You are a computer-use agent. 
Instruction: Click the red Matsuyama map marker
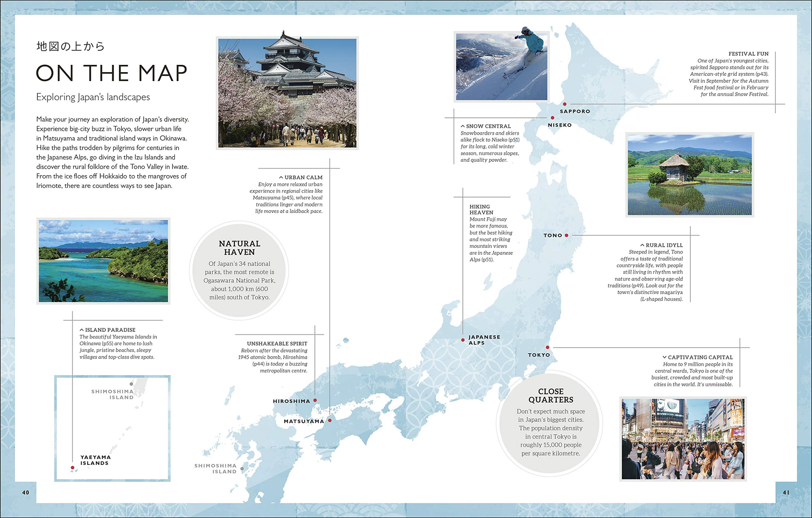(x=330, y=421)
